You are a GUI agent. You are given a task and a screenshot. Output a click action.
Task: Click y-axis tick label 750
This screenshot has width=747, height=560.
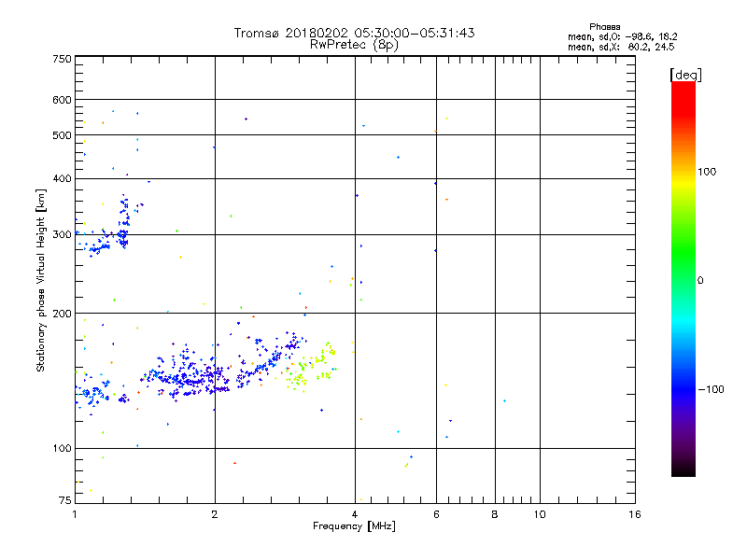(62, 59)
